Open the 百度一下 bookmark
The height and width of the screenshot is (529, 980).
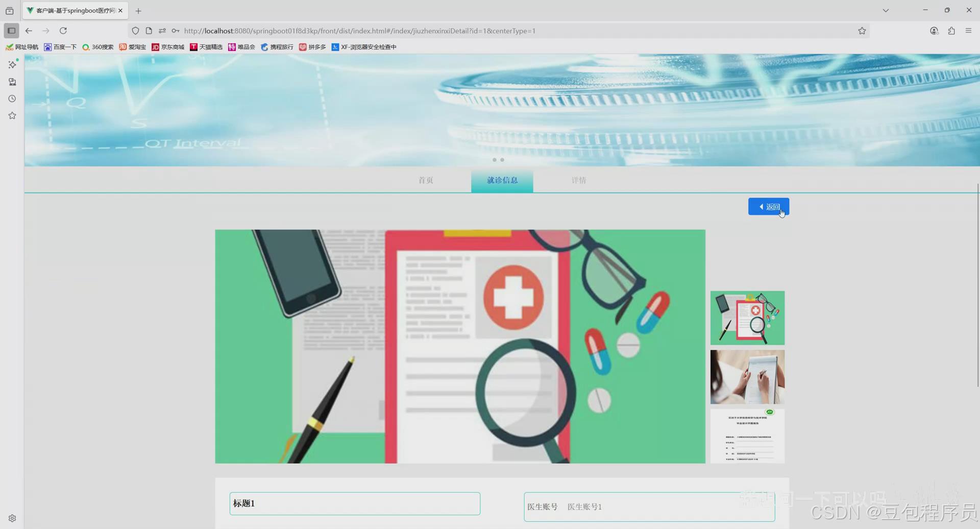point(60,47)
